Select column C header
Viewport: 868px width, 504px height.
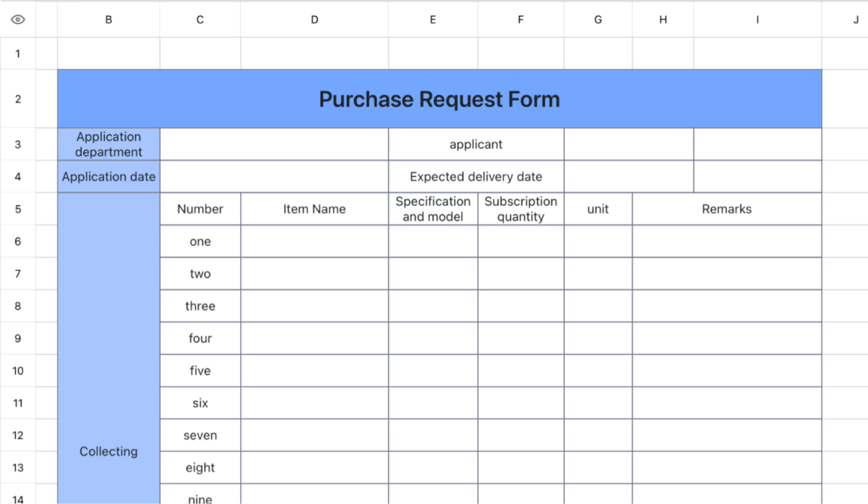point(200,20)
